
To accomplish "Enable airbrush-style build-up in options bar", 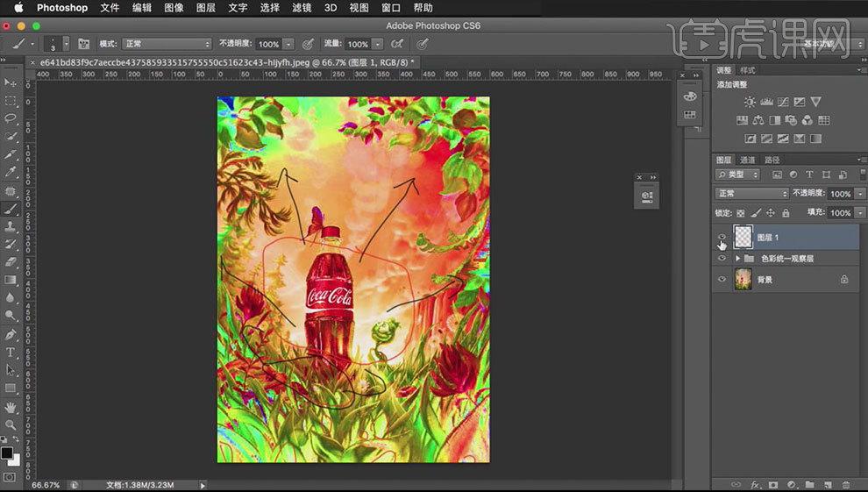I will click(x=397, y=44).
